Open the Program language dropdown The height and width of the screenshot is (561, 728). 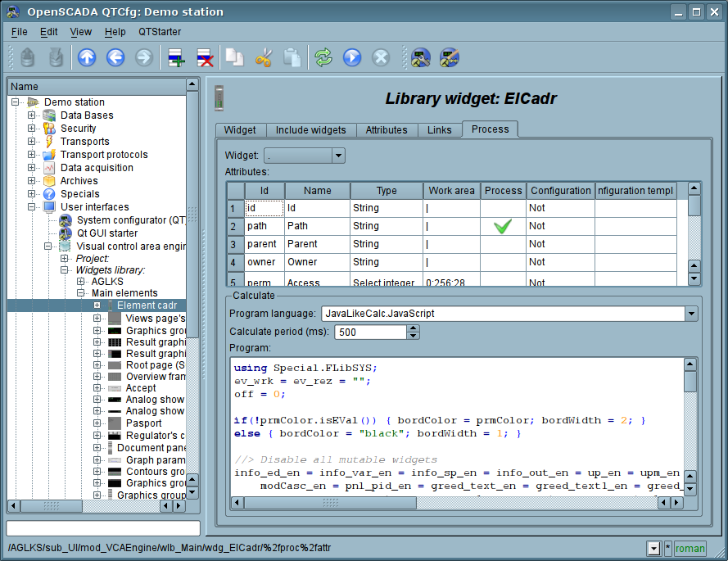pos(509,314)
